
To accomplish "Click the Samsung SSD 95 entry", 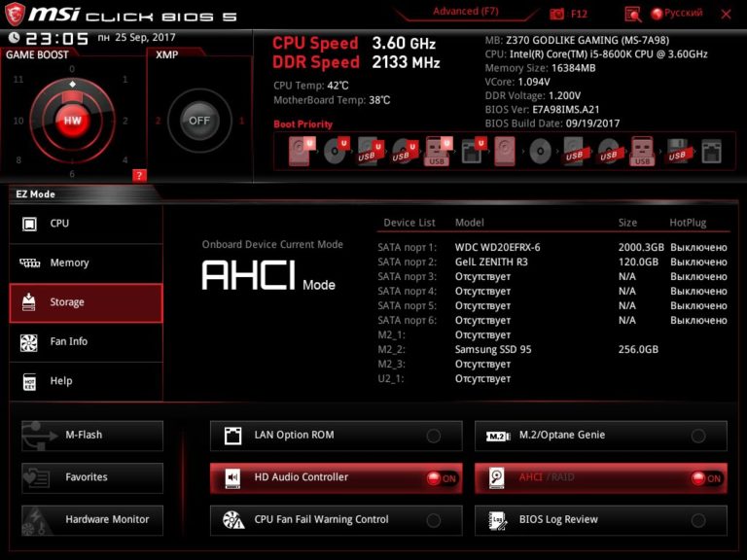I will pos(492,350).
